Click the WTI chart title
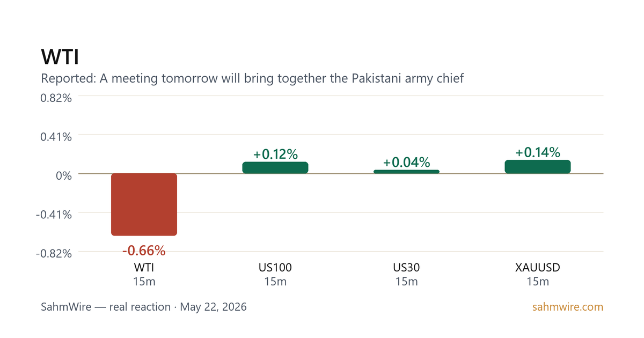Screen dimensions: 644x338 point(60,57)
